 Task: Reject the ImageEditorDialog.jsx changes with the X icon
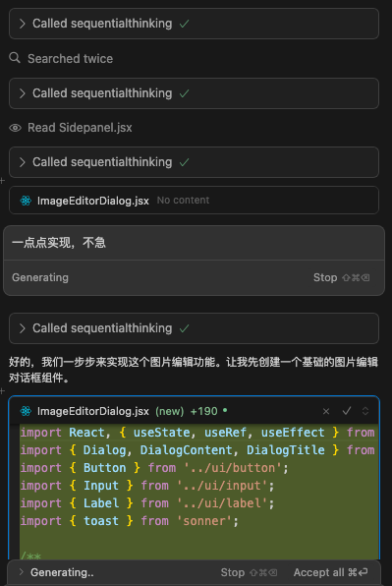click(326, 411)
